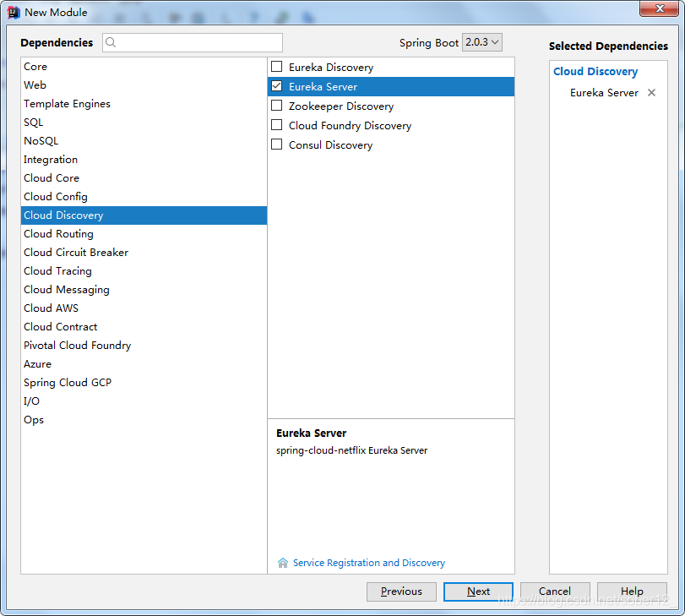Click the search magnifier icon in Dependencies field
Screen dimensions: 685x616
[x=111, y=42]
